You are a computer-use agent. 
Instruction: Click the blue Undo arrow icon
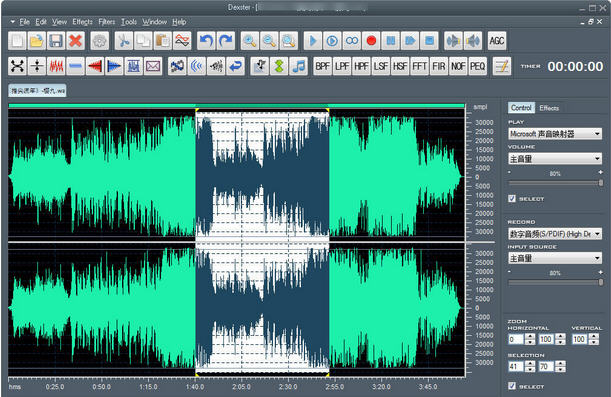coord(206,41)
